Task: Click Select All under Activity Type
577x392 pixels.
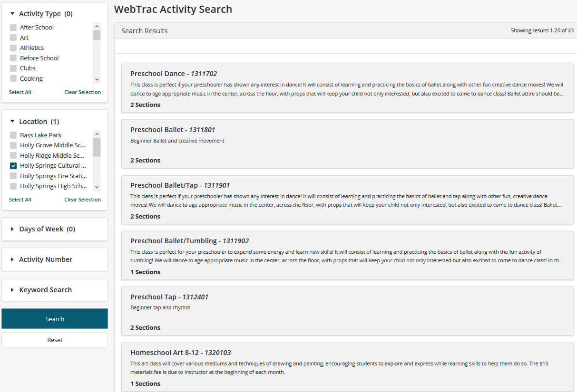Action: click(20, 92)
